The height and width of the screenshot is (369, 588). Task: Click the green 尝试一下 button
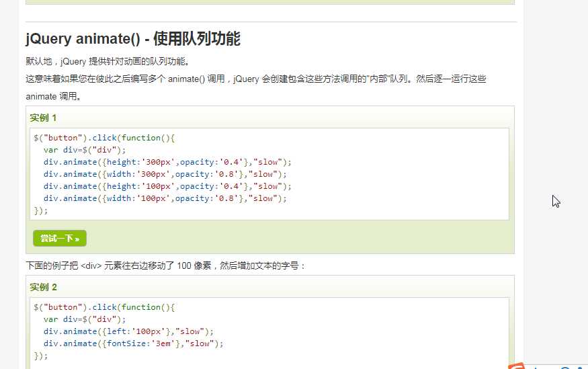[60, 238]
